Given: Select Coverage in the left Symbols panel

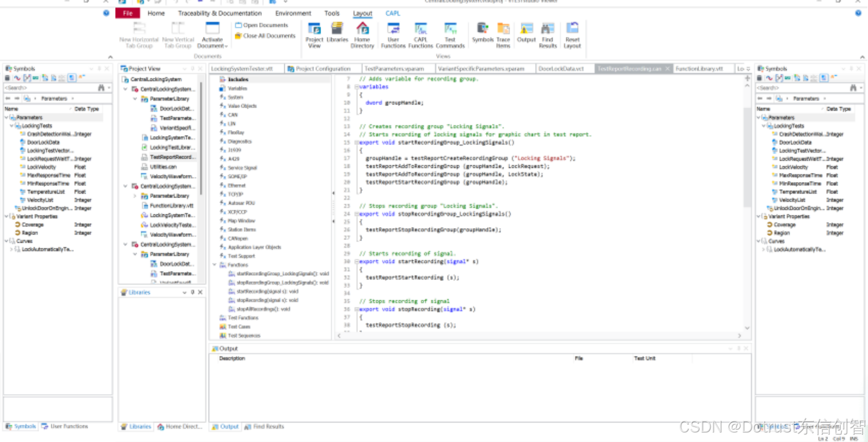Looking at the screenshot, I should click(32, 225).
